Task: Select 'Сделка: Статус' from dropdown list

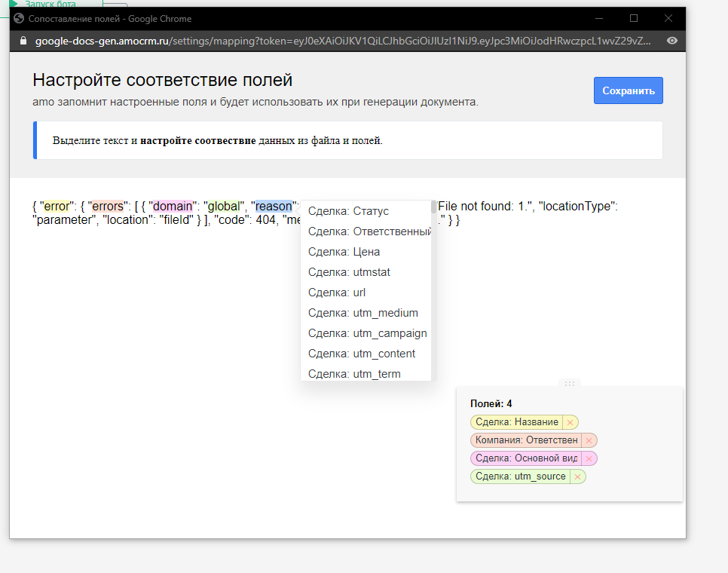Action: (x=348, y=211)
